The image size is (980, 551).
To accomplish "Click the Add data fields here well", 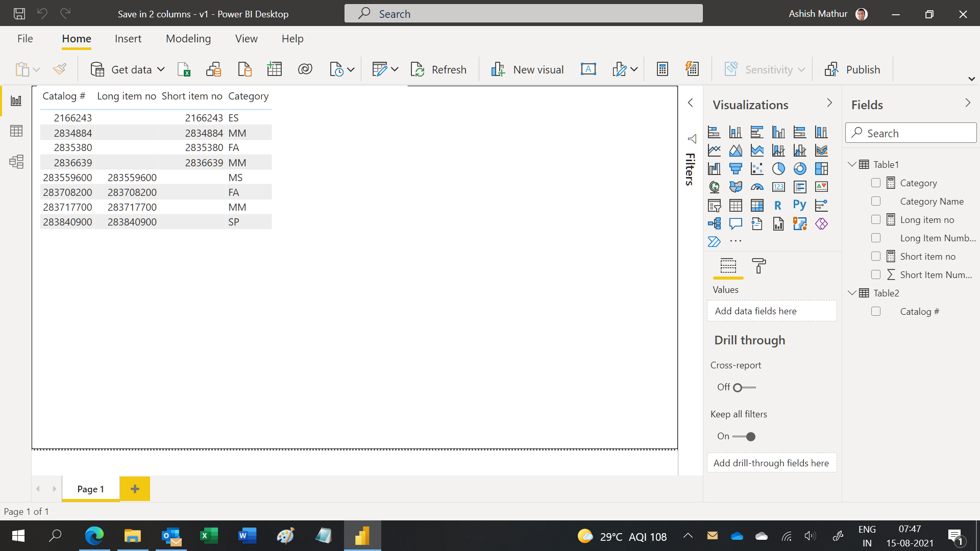I will (772, 311).
